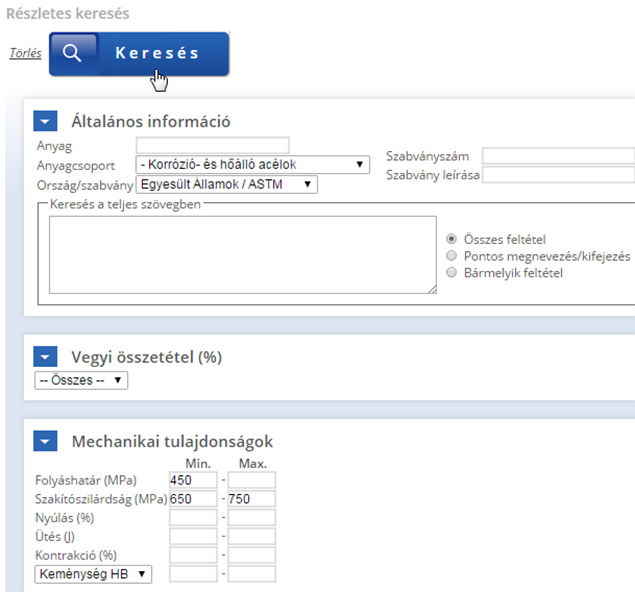Select the Összes feltétel radio button
The image size is (635, 592).
coord(451,239)
